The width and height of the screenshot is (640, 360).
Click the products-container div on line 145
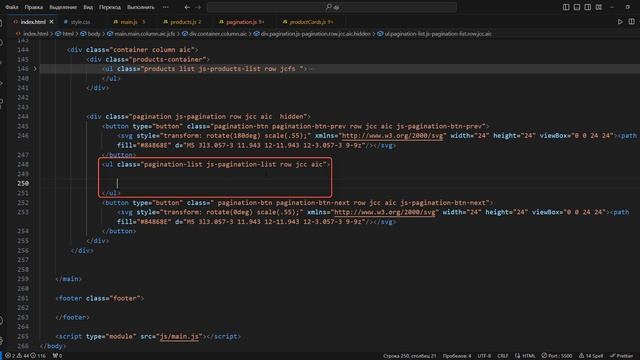click(147, 59)
